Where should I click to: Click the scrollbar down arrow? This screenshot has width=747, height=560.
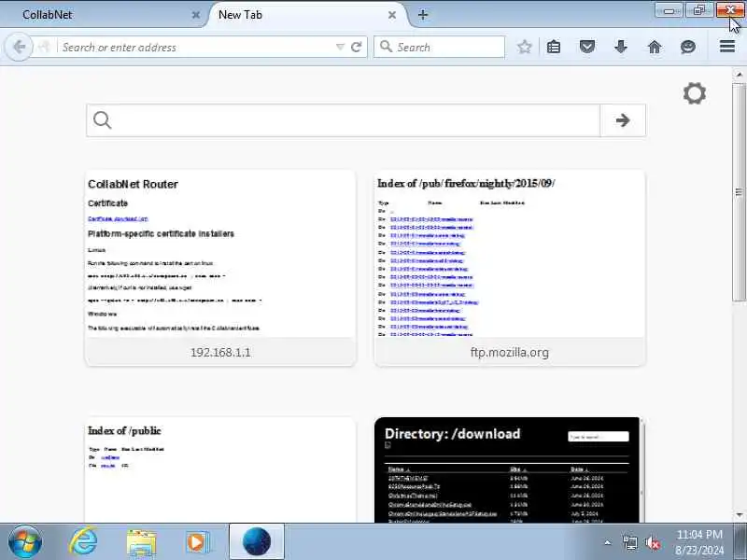739,515
